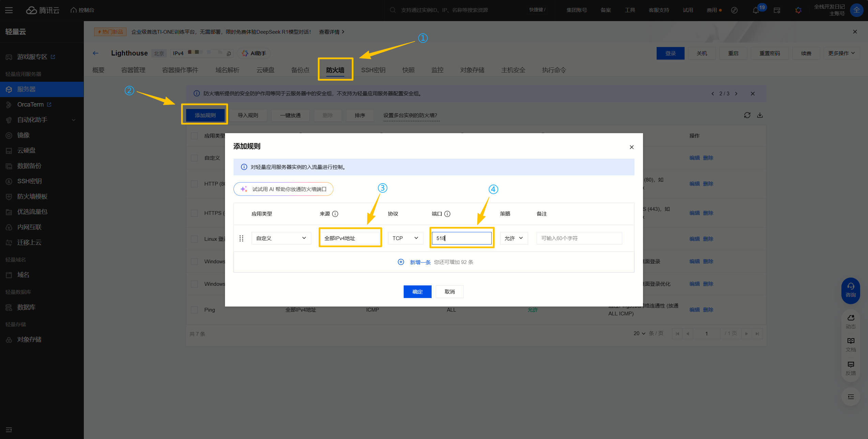Check the 自定义 rule row checkbox
Image resolution: width=868 pixels, height=439 pixels.
point(194,158)
